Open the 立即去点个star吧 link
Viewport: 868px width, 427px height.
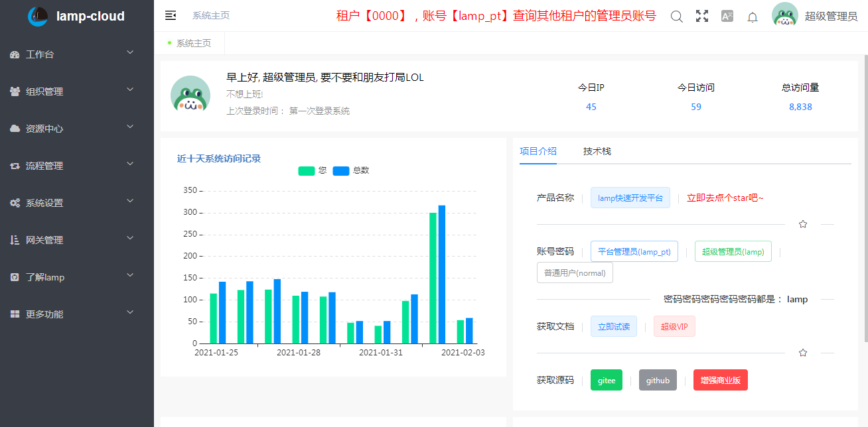(725, 198)
